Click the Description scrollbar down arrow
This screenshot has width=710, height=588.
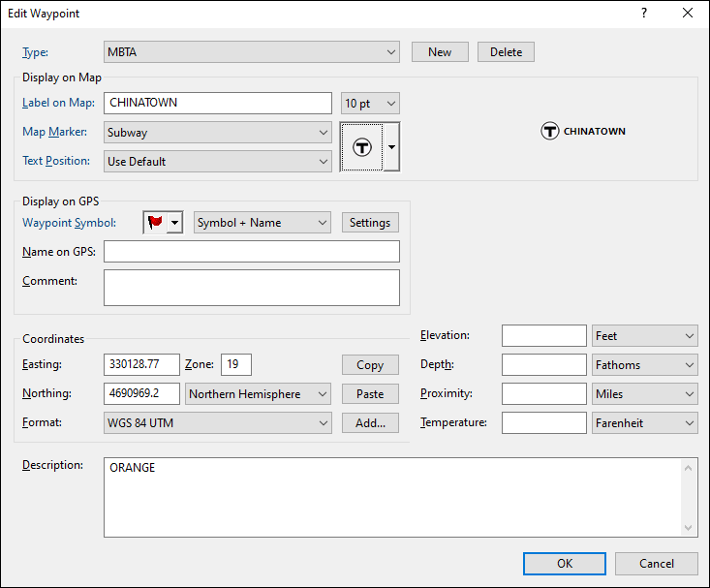point(688,528)
